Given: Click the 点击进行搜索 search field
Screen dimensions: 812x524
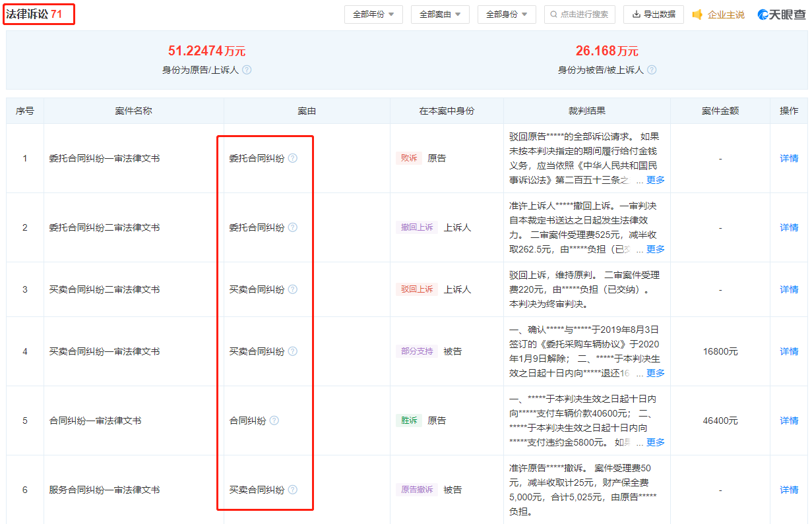Looking at the screenshot, I should 580,15.
